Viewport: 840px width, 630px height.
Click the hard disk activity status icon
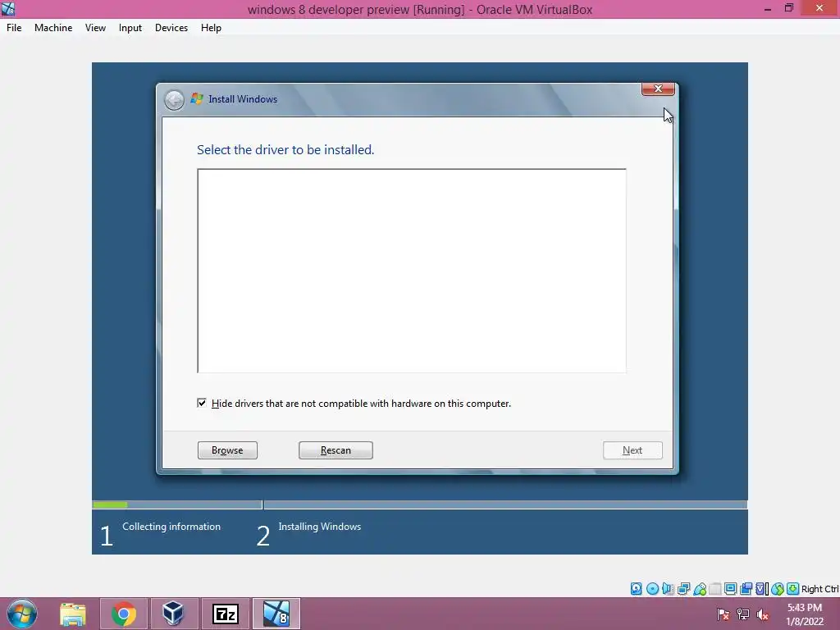coord(636,589)
